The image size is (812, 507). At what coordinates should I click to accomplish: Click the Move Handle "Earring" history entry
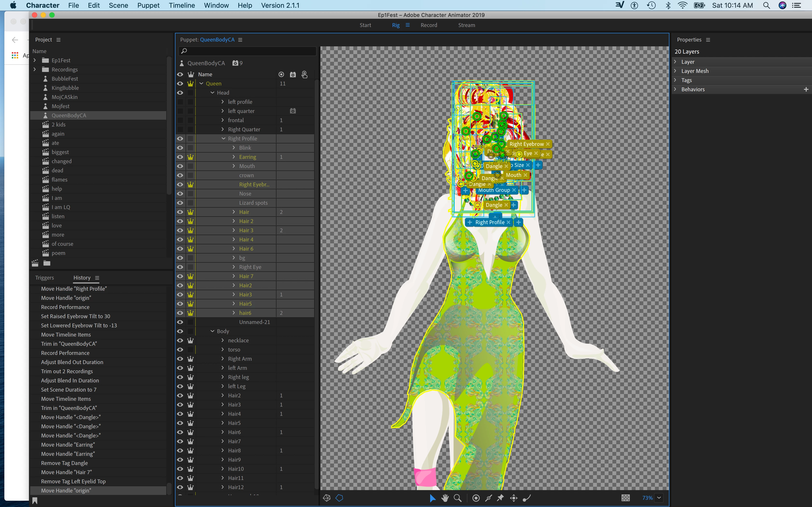[x=68, y=445]
